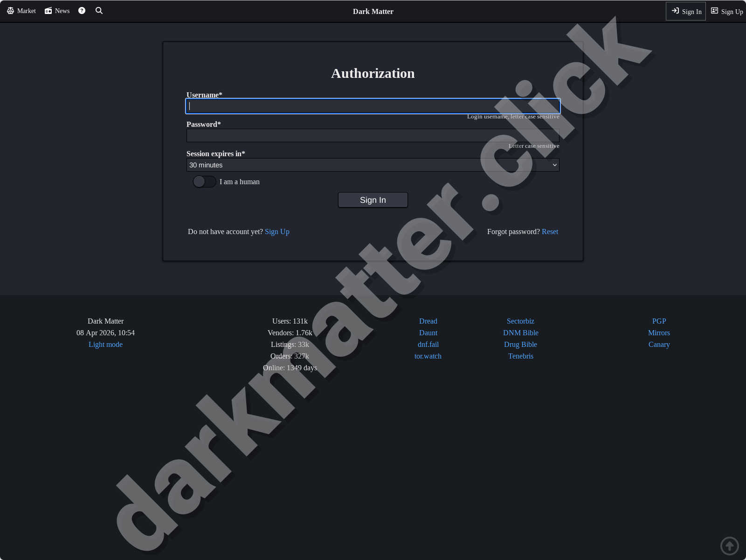Image resolution: width=746 pixels, height=560 pixels.
Task: Open the Dread link
Action: pyautogui.click(x=428, y=321)
